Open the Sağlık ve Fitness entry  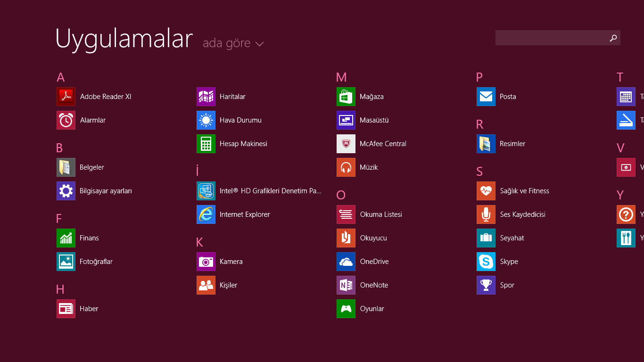coord(524,191)
